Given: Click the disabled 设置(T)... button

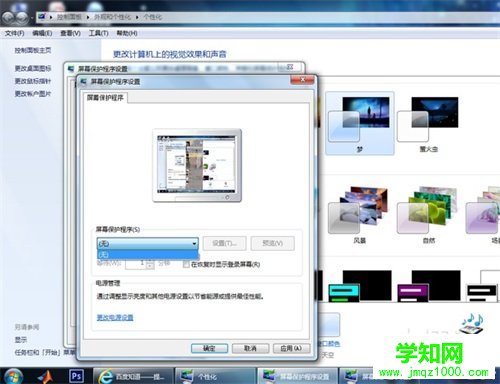Looking at the screenshot, I should [225, 243].
